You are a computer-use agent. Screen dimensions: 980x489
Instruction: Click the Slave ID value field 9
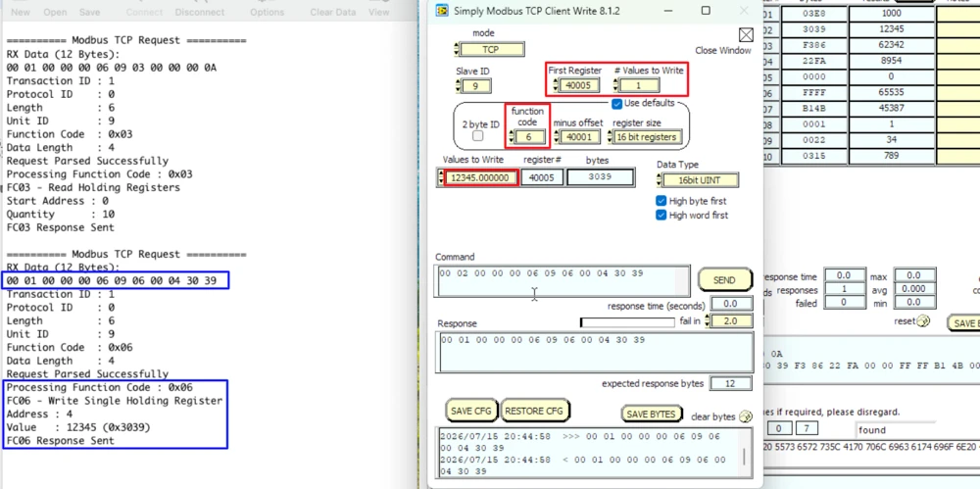tap(476, 86)
